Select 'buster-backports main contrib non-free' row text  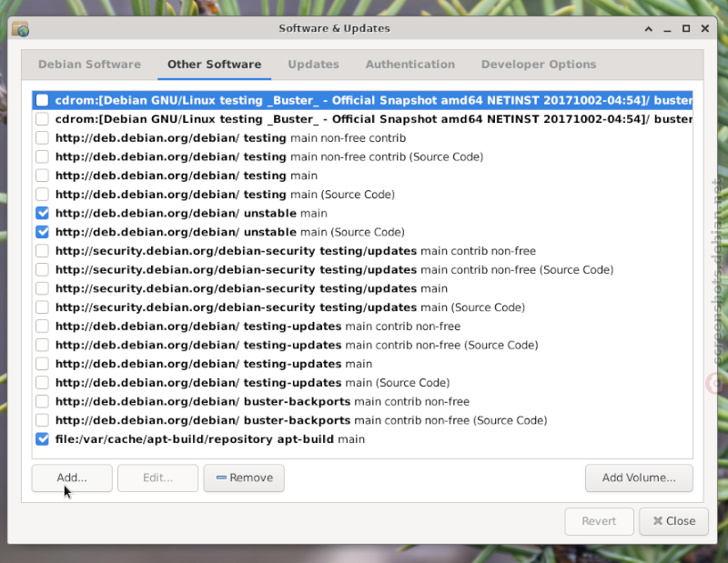pos(262,401)
